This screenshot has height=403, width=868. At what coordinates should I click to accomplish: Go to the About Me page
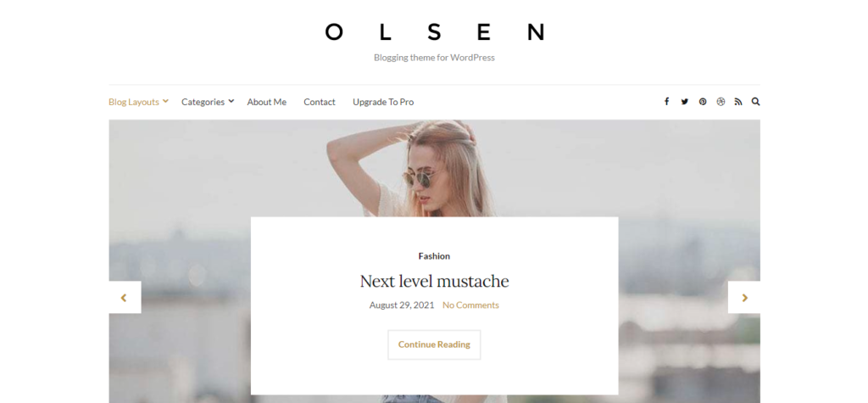click(x=267, y=102)
